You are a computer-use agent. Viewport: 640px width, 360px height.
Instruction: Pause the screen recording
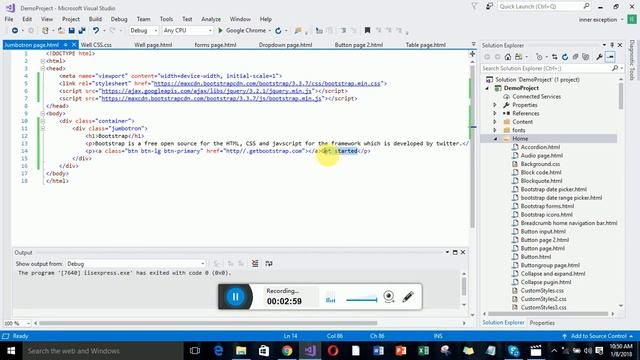pos(236,297)
